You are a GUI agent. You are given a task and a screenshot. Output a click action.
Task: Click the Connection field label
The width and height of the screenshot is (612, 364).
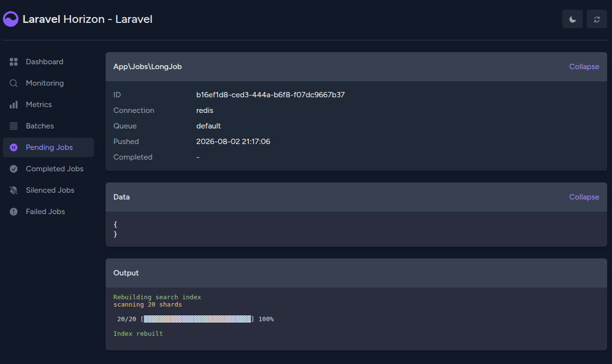[134, 110]
